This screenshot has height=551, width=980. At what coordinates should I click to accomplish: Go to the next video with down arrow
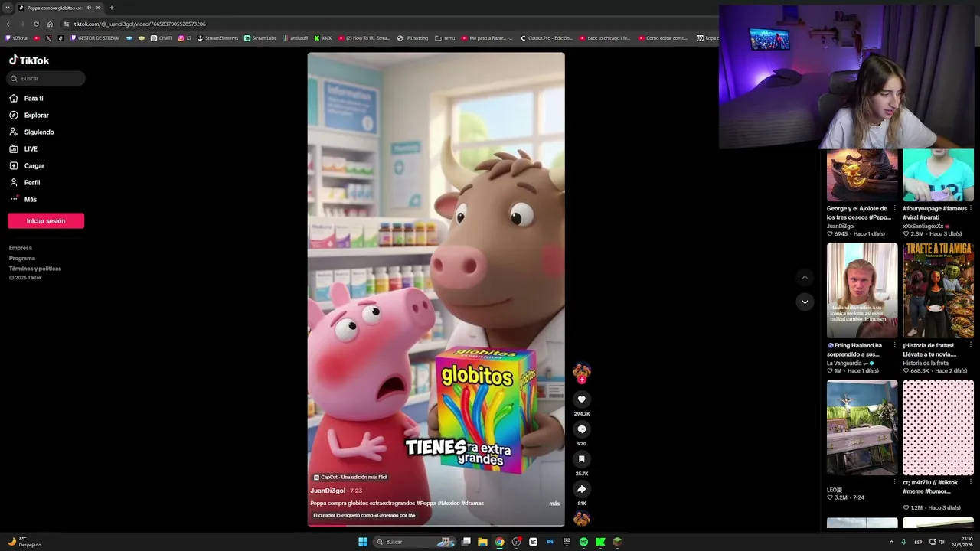[x=804, y=302]
